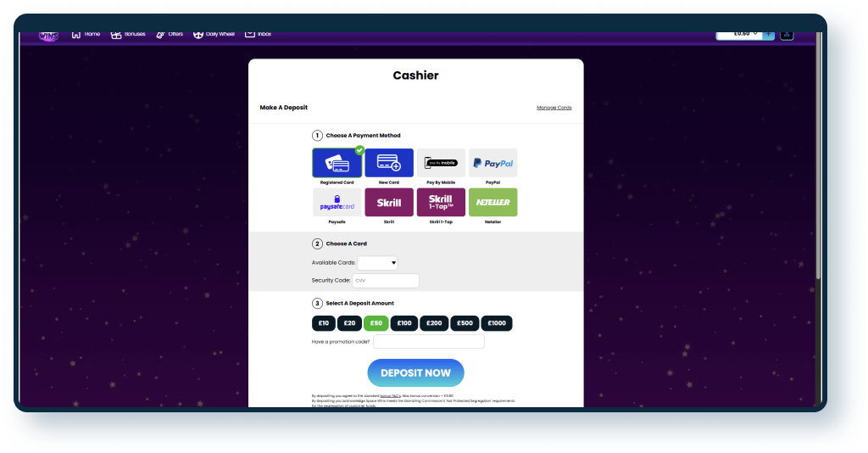Toggle the £50 deposit amount
Image resolution: width=868 pixels, height=453 pixels.
tap(376, 323)
